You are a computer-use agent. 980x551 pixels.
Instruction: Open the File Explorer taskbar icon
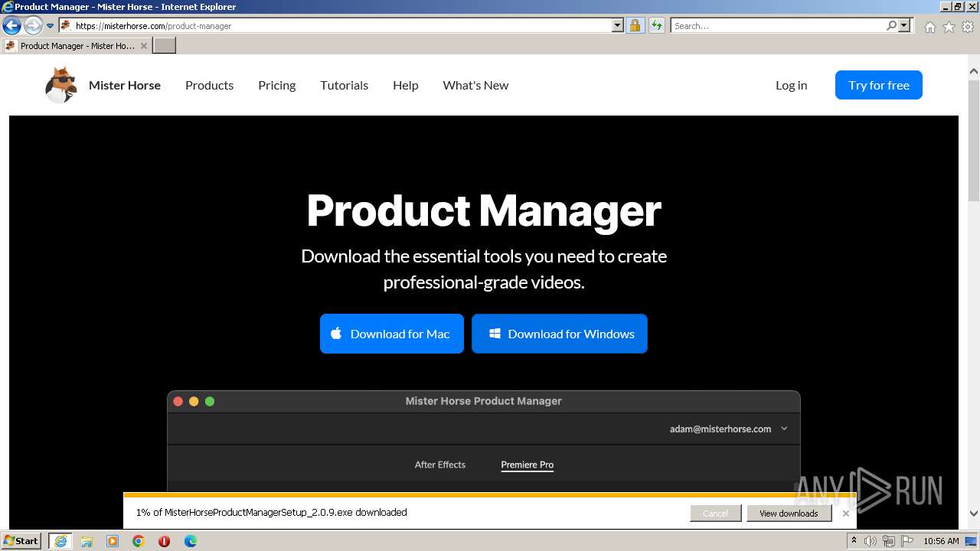pos(87,541)
